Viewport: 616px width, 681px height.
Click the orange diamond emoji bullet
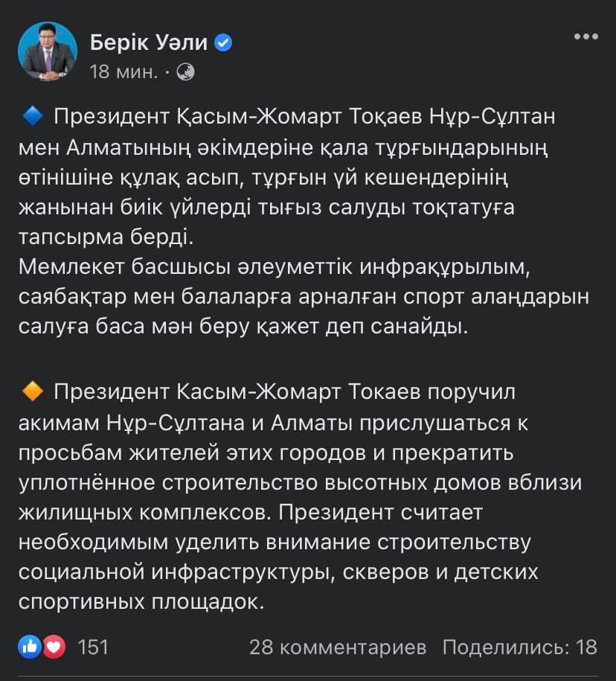32,391
